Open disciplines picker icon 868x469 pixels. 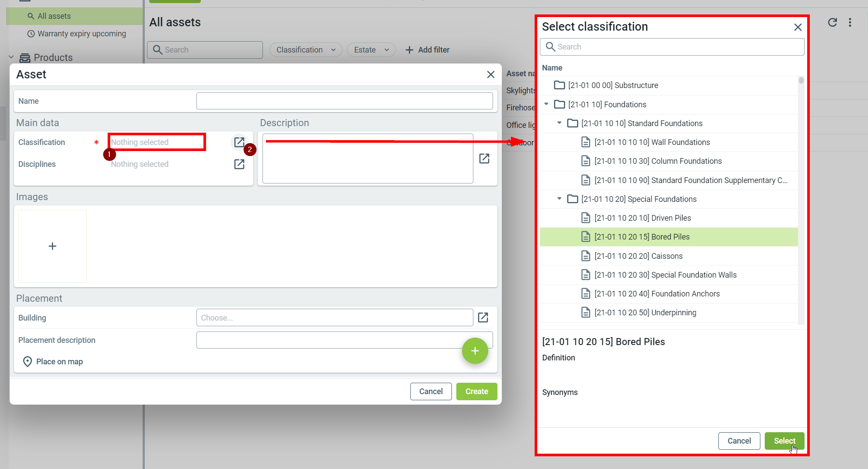239,164
